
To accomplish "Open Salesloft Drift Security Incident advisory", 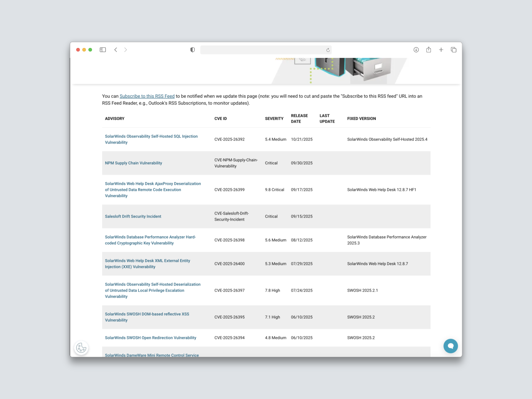I will click(x=133, y=216).
